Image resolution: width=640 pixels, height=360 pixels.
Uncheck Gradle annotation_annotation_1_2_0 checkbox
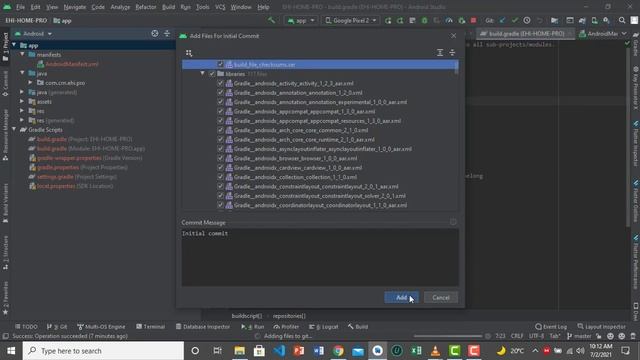(x=220, y=93)
